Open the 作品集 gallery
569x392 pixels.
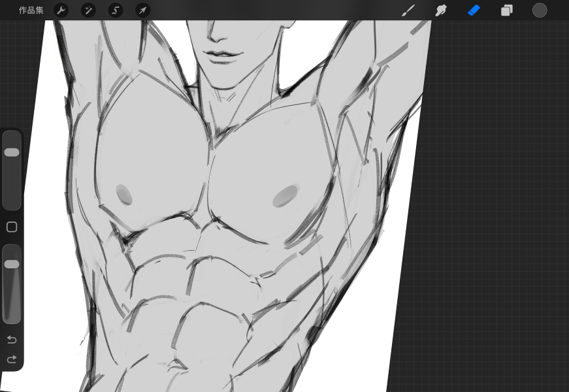pyautogui.click(x=31, y=10)
